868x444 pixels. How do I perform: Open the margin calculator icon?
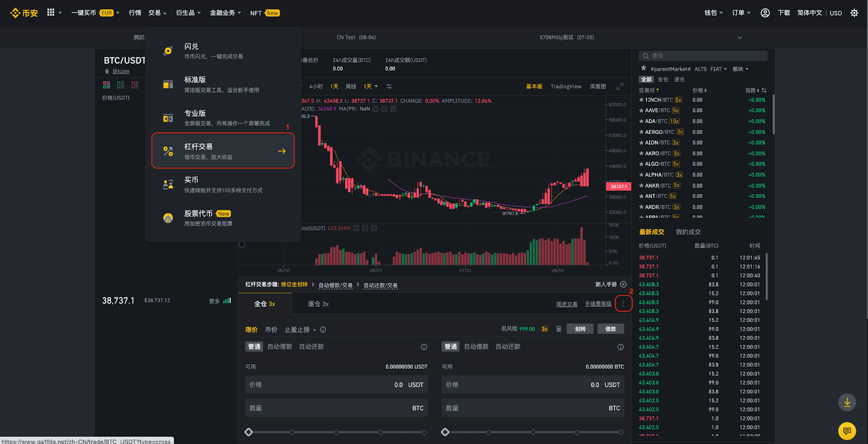[559, 329]
